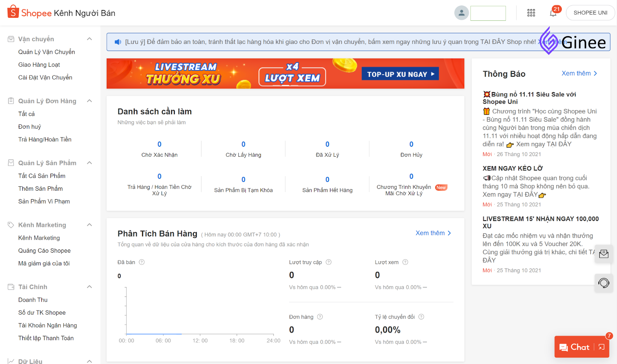Click the account name field beside avatar
The height and width of the screenshot is (364, 617).
pos(488,13)
